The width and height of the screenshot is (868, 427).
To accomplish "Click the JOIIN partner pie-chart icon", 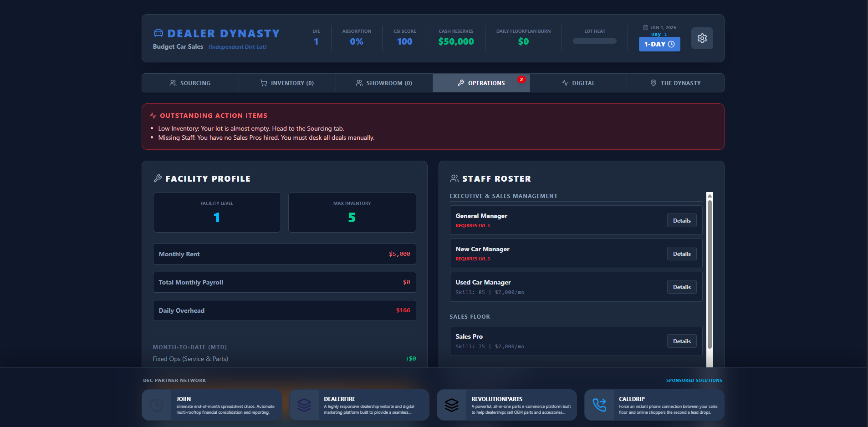I will click(x=157, y=405).
